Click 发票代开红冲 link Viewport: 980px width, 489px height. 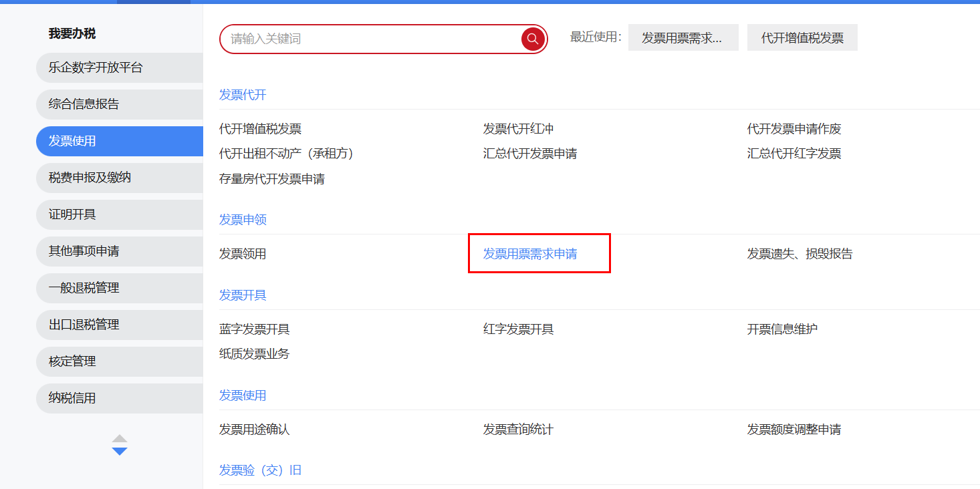click(518, 129)
